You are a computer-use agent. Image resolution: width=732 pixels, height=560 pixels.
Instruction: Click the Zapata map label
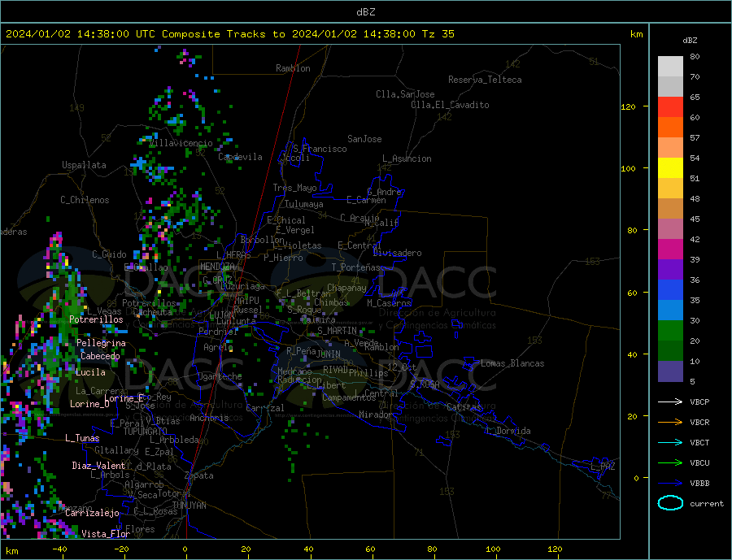[199, 475]
